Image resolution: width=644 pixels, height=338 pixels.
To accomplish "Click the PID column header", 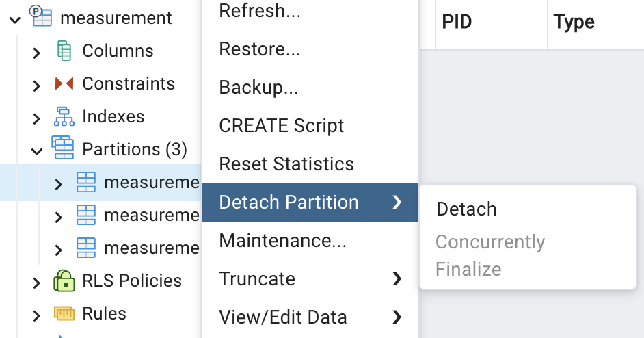I will (457, 22).
